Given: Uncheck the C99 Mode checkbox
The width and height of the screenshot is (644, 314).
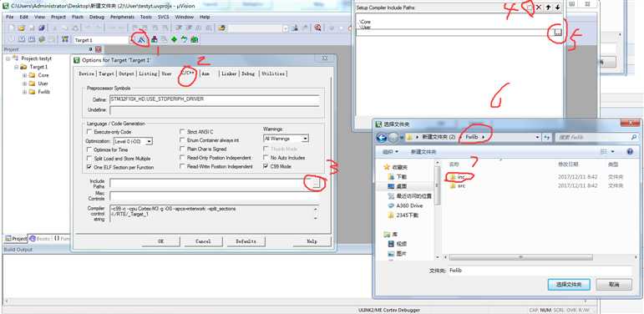Looking at the screenshot, I should pos(266,167).
